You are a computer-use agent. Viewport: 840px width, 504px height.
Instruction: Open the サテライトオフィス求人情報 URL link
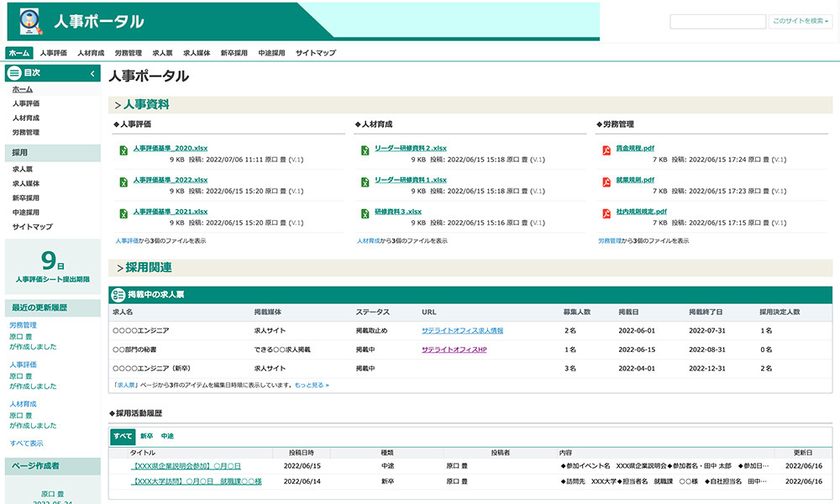tap(462, 331)
